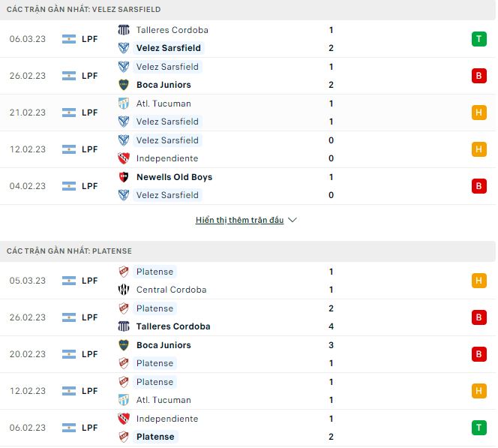
Task: Click the Boca Juniors crest in the 26.02.23 Velez match
Action: pos(124,85)
